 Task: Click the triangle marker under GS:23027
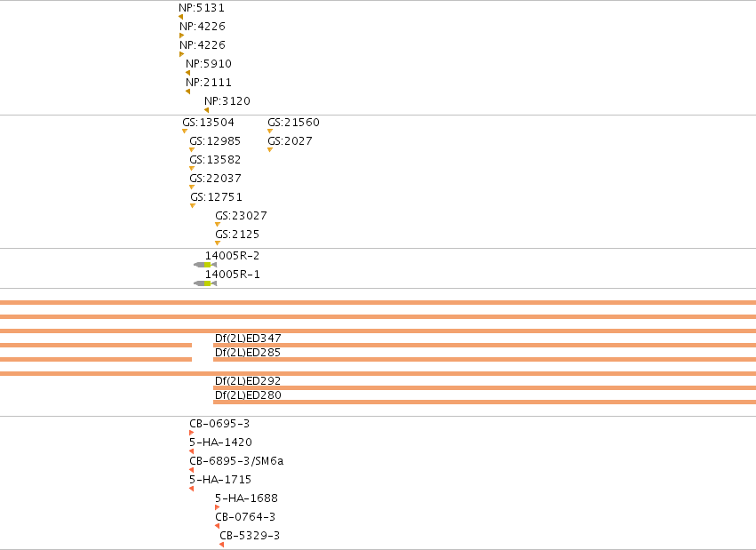pyautogui.click(x=218, y=225)
